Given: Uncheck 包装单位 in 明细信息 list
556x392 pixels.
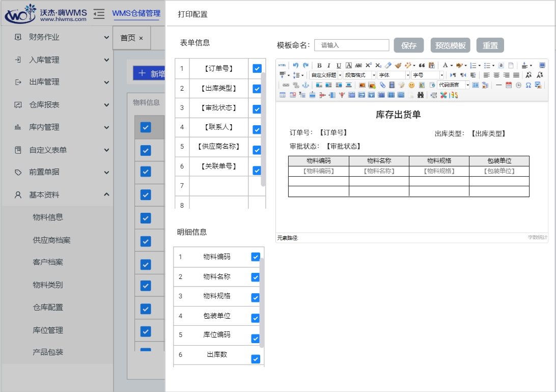Looking at the screenshot, I should [x=255, y=318].
